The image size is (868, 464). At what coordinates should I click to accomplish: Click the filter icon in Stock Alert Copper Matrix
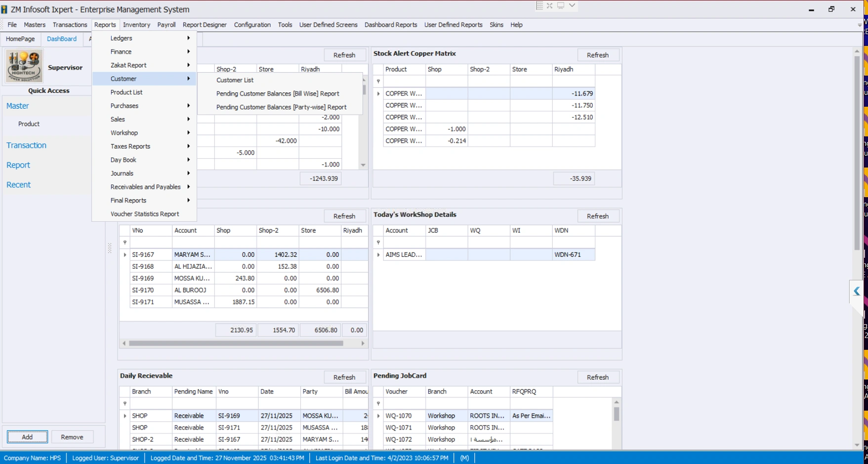tap(378, 81)
